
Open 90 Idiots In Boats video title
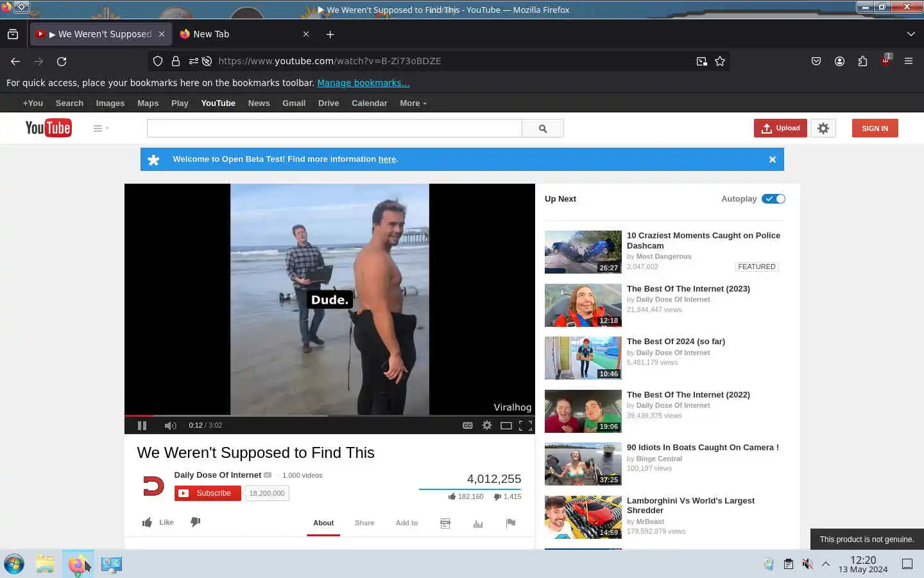point(703,448)
